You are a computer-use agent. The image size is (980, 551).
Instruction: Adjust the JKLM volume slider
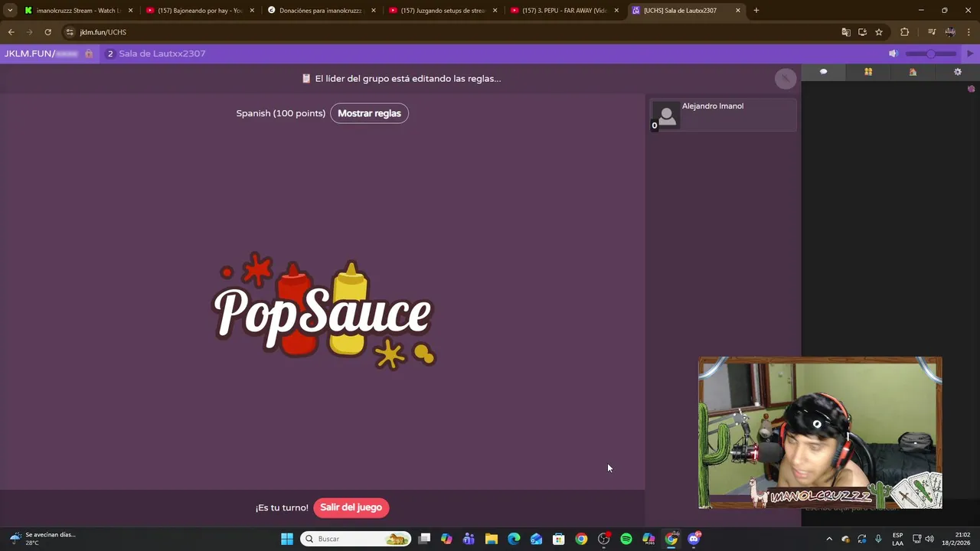click(931, 54)
